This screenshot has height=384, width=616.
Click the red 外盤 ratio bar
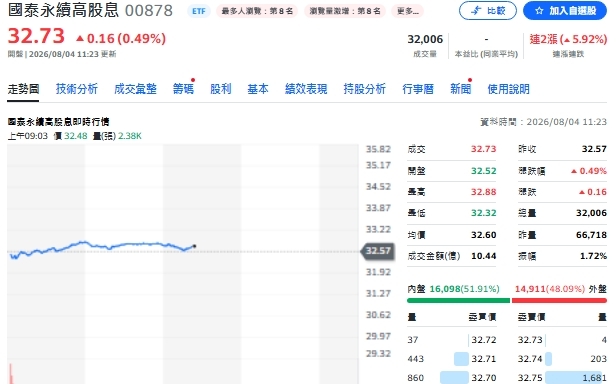click(x=559, y=301)
